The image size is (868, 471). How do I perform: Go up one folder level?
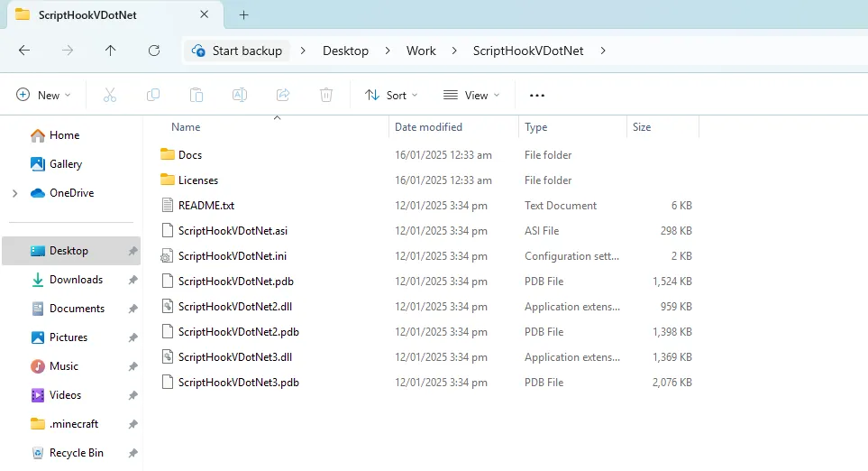[111, 51]
